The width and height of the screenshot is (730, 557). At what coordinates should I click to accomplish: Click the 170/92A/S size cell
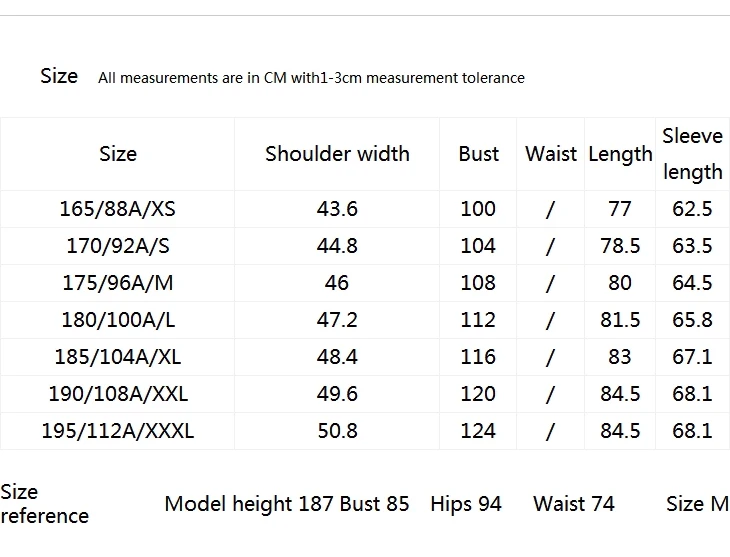(118, 246)
